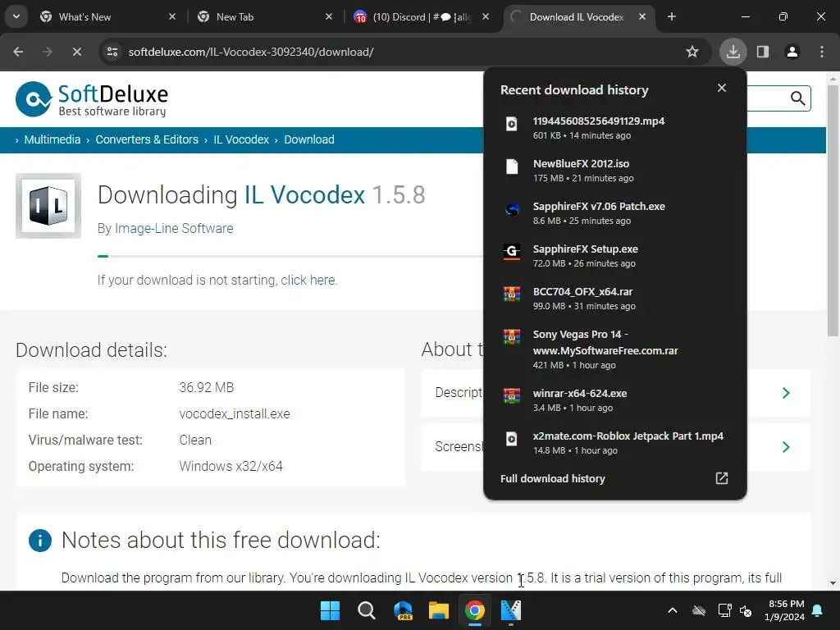Expand the Description section chevron

pos(786,393)
